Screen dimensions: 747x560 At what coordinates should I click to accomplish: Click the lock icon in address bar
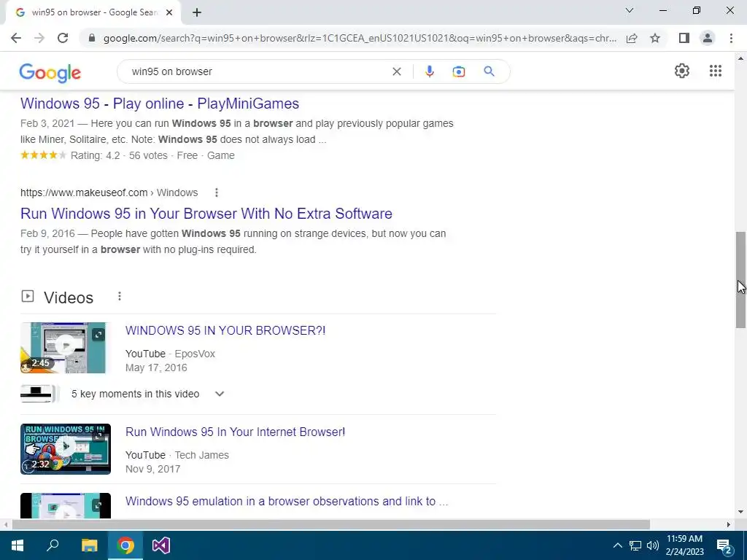[x=93, y=38]
